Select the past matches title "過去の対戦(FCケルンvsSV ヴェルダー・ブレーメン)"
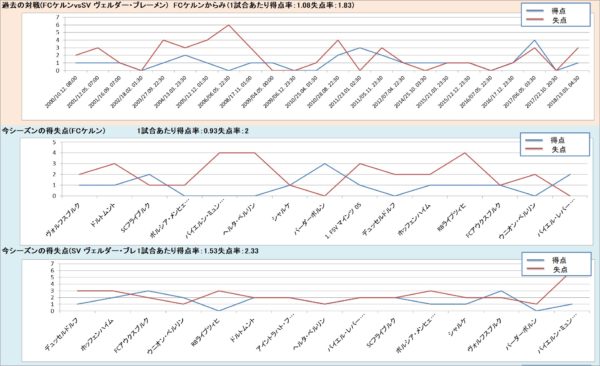 (x=85, y=5)
